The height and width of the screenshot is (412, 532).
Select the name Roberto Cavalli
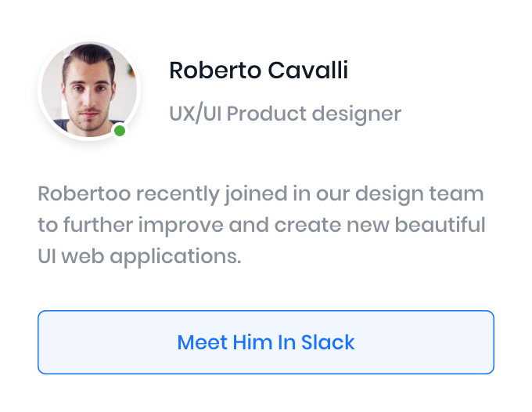[x=258, y=70]
